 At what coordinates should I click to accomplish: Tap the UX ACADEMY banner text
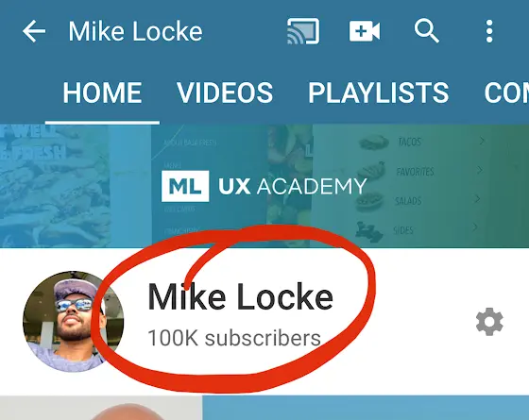click(x=293, y=186)
